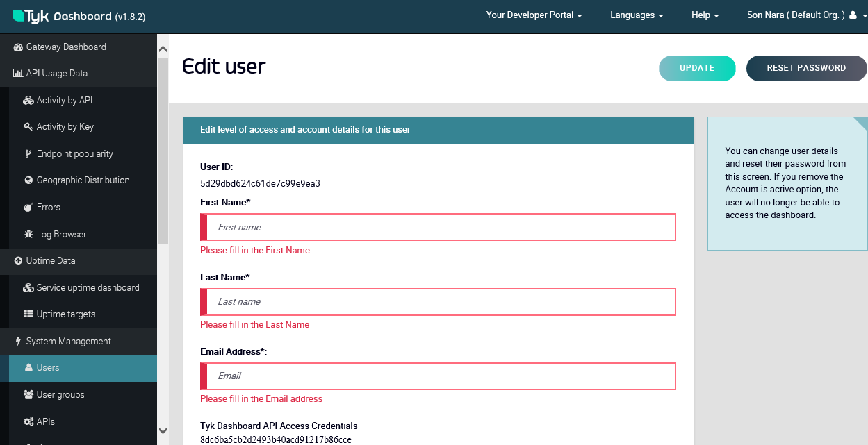Click the 'Please fill in the First Name' error
868x445 pixels.
[255, 250]
